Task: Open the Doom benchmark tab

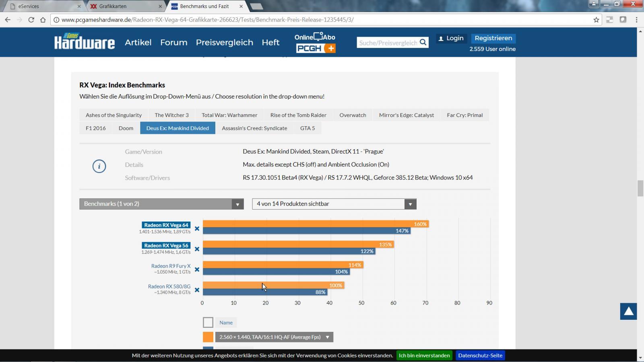Action: pos(126,128)
